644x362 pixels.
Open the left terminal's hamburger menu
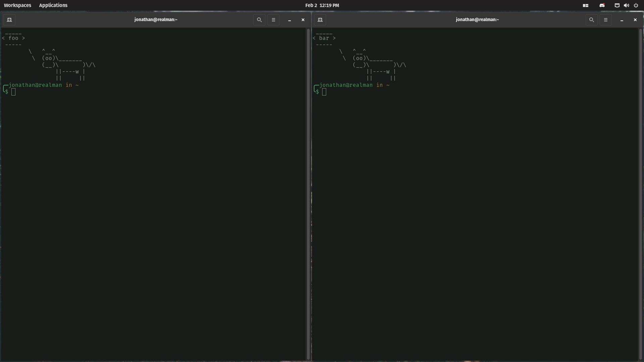click(274, 20)
